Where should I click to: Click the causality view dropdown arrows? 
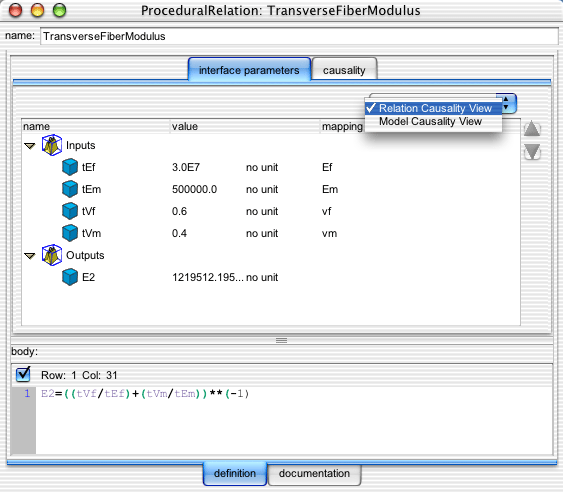click(x=506, y=103)
